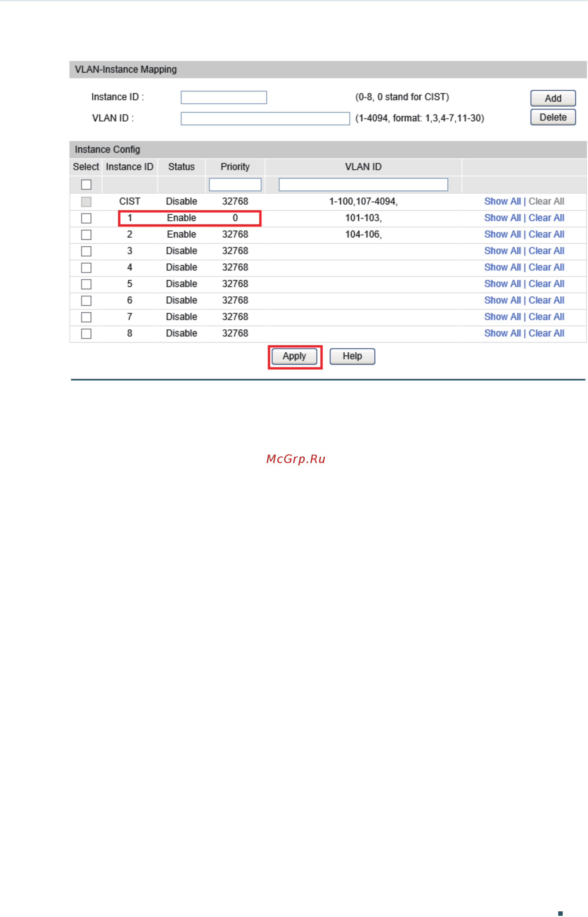Click Show All for instance 6
The width and height of the screenshot is (588, 917).
point(502,300)
